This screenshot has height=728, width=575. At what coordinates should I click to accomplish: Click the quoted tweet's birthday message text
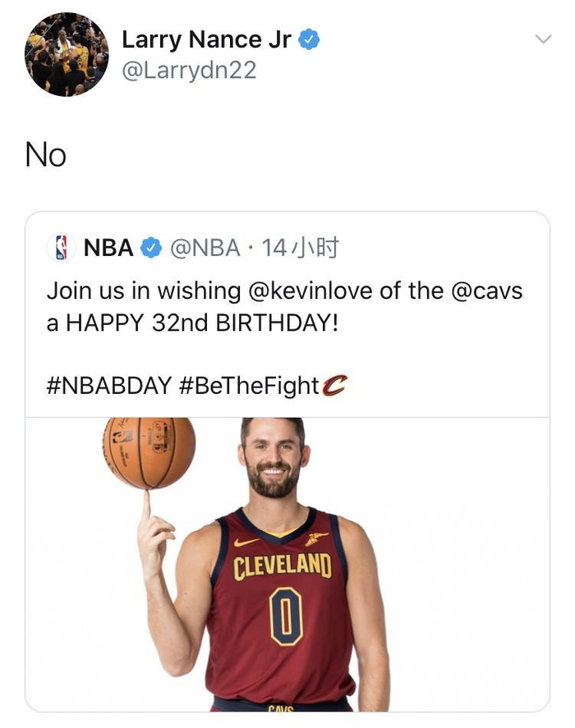point(192,322)
